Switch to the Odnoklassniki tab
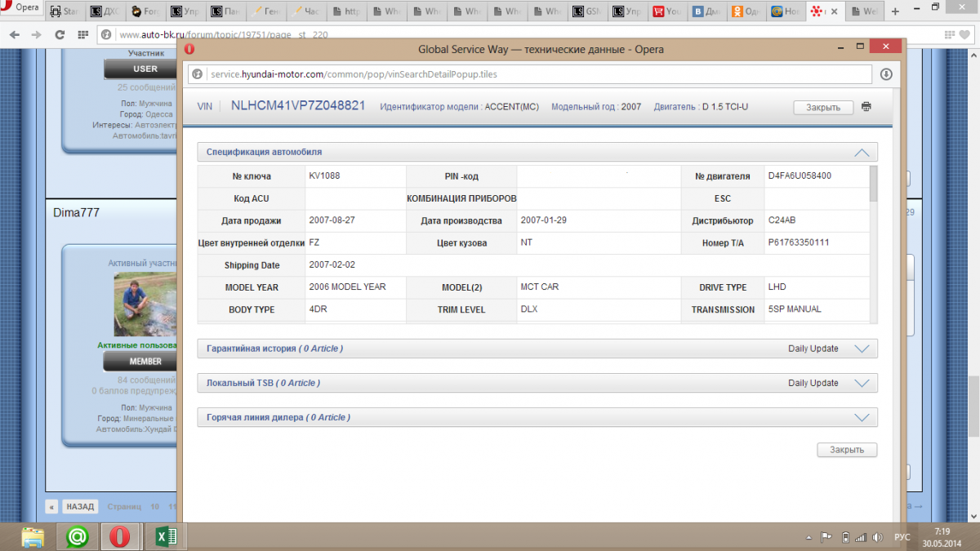The image size is (980, 551). pyautogui.click(x=747, y=11)
